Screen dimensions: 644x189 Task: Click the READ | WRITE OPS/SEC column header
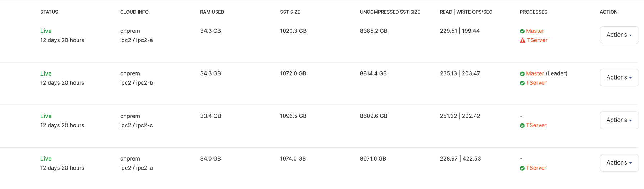[x=466, y=12]
